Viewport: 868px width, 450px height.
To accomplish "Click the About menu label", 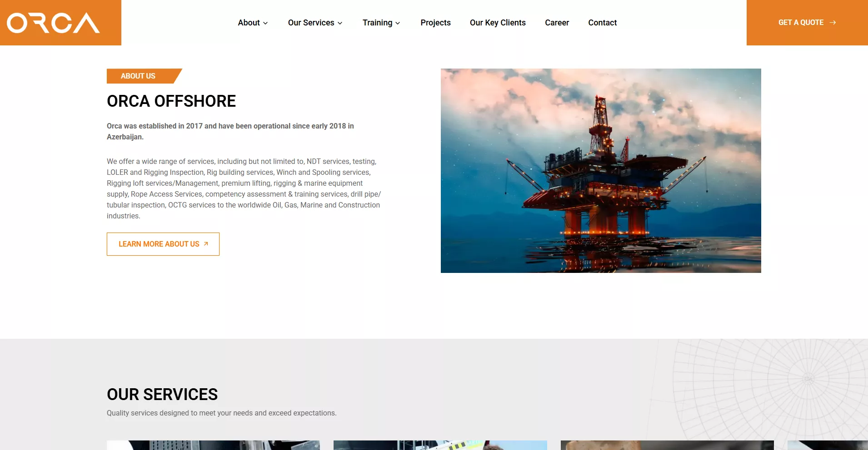I will point(249,23).
